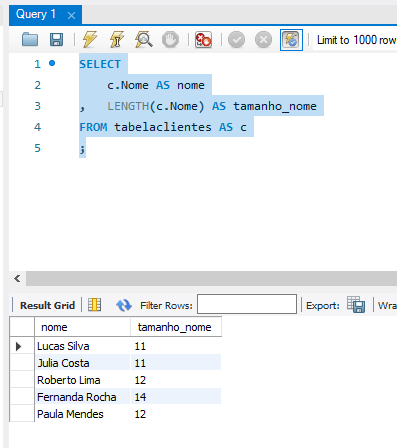Close the Query 1 tab
397x448 pixels.
pos(71,15)
